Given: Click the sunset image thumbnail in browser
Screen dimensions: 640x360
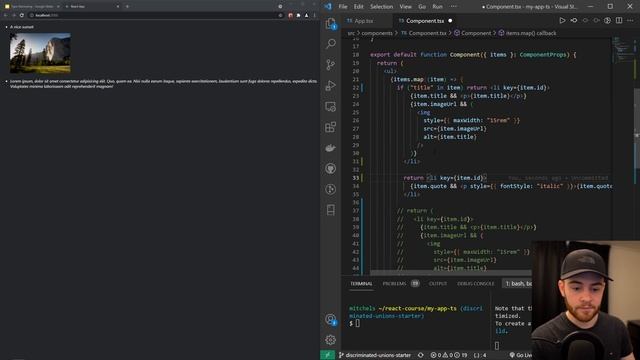Looking at the screenshot, I should [x=40, y=53].
